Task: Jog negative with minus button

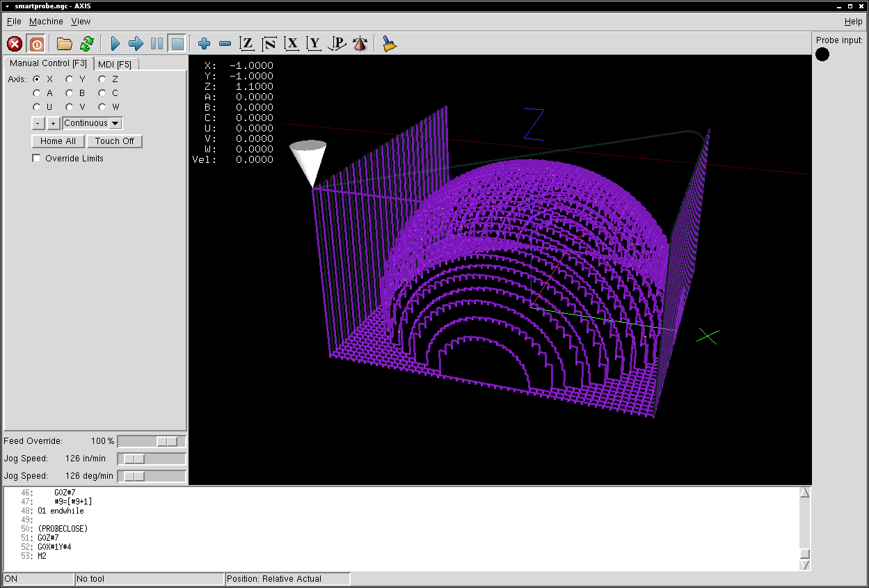Action: click(38, 123)
